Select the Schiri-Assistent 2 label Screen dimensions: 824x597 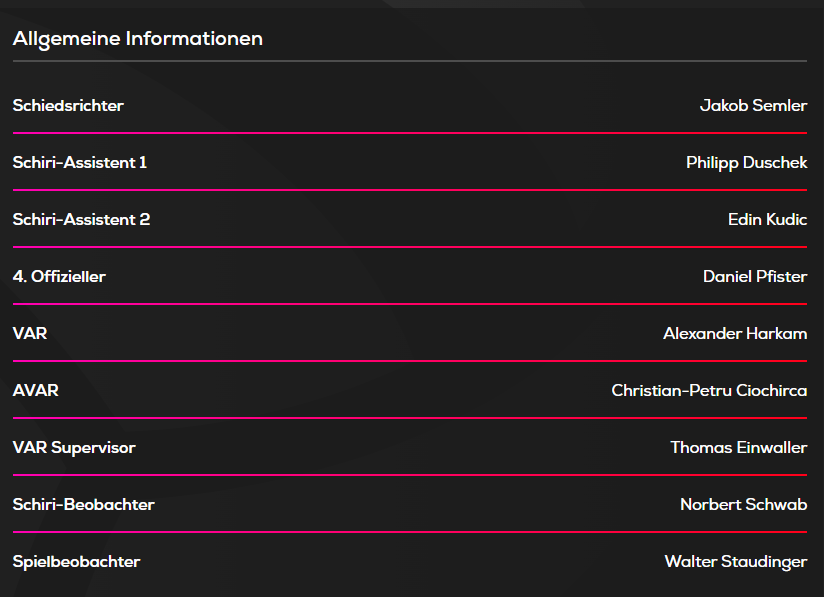tap(81, 219)
